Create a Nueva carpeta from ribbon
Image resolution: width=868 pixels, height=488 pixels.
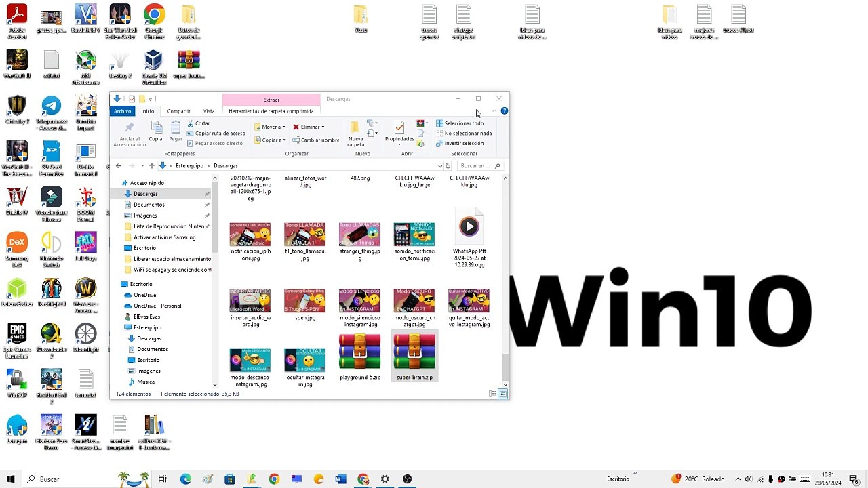(x=355, y=134)
